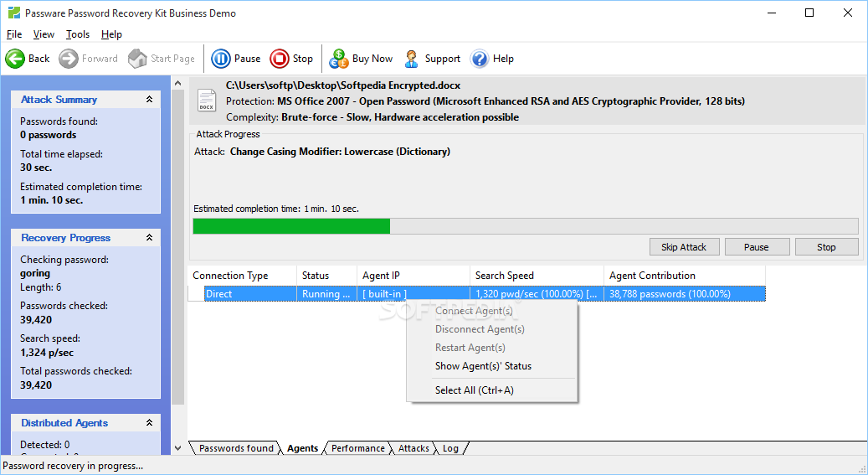Open the Start Page home icon
868x475 pixels.
(137, 59)
